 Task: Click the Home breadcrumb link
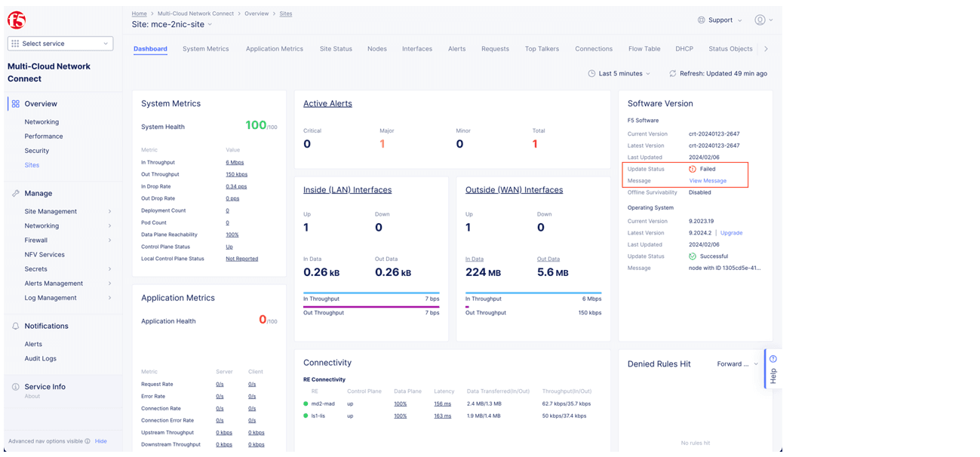click(139, 14)
